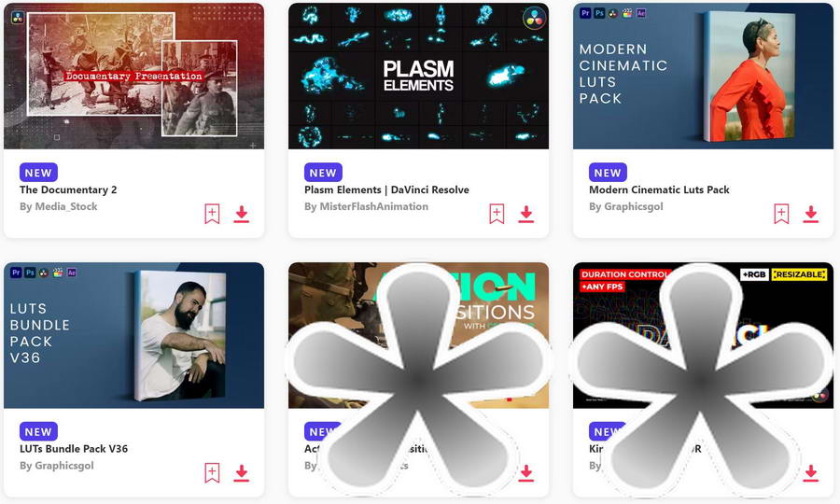Download Modern Cinematic Luts Pack
The height and width of the screenshot is (504, 840).
[x=811, y=214]
